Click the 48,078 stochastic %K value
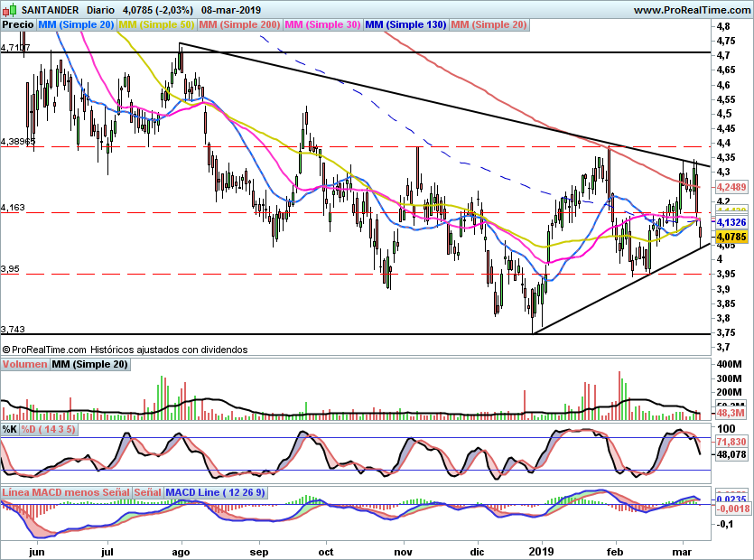The height and width of the screenshot is (560, 754). tap(731, 454)
